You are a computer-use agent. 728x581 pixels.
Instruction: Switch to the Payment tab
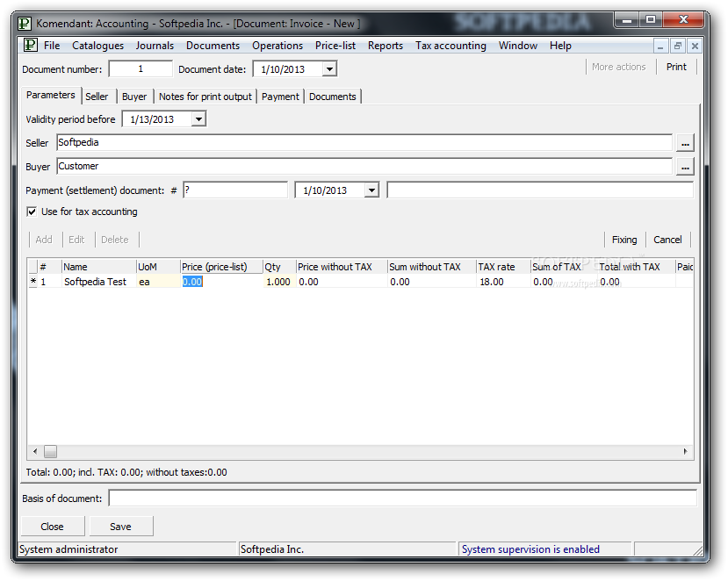[x=280, y=97]
